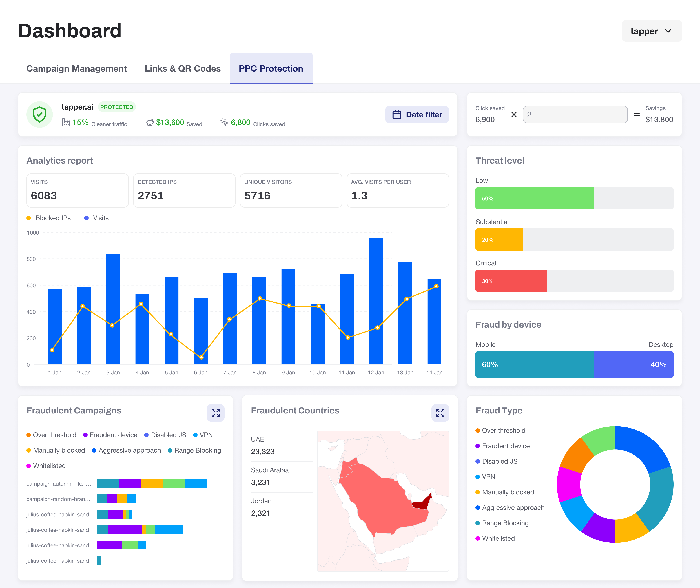Switch to Campaign Management tab
The image size is (700, 588).
pyautogui.click(x=77, y=69)
